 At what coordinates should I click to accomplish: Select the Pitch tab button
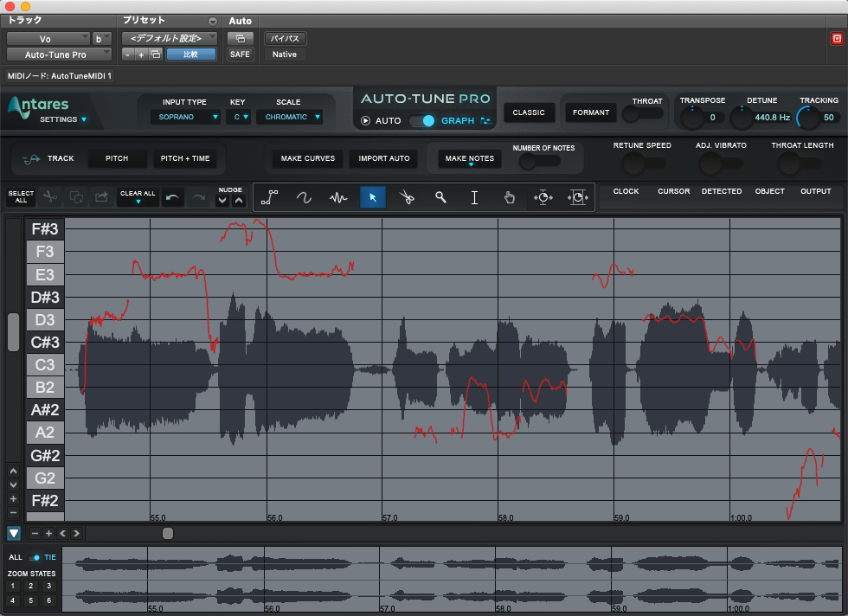point(117,158)
